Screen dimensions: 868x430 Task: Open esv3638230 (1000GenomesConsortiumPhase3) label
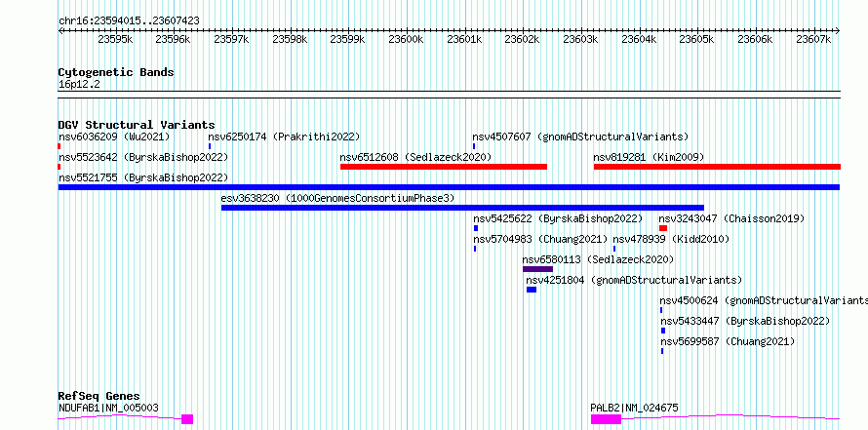tap(337, 198)
